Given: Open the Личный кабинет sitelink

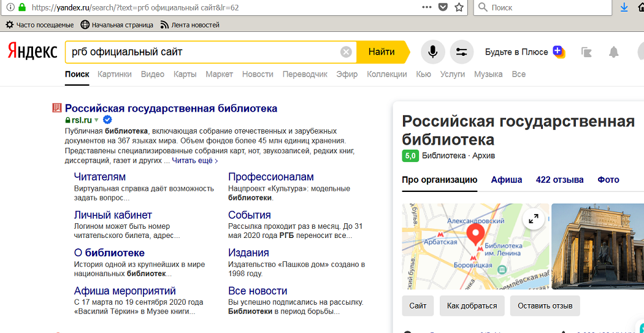Looking at the screenshot, I should (113, 215).
